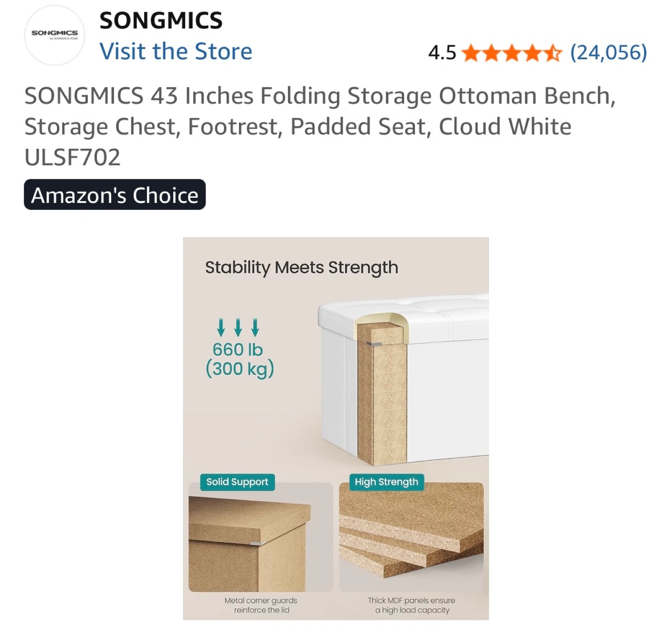The width and height of the screenshot is (672, 635).
Task: Tap the Amazon's Choice badge
Action: (115, 195)
